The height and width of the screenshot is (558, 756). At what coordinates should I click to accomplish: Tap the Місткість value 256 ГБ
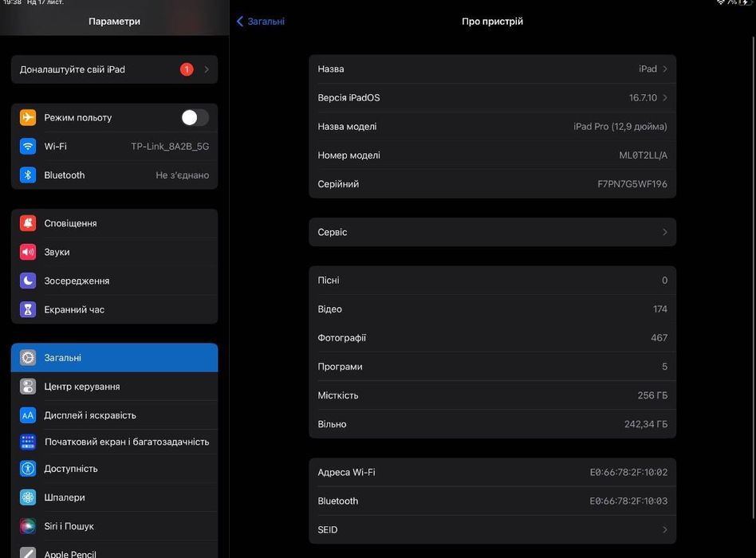pyautogui.click(x=652, y=395)
